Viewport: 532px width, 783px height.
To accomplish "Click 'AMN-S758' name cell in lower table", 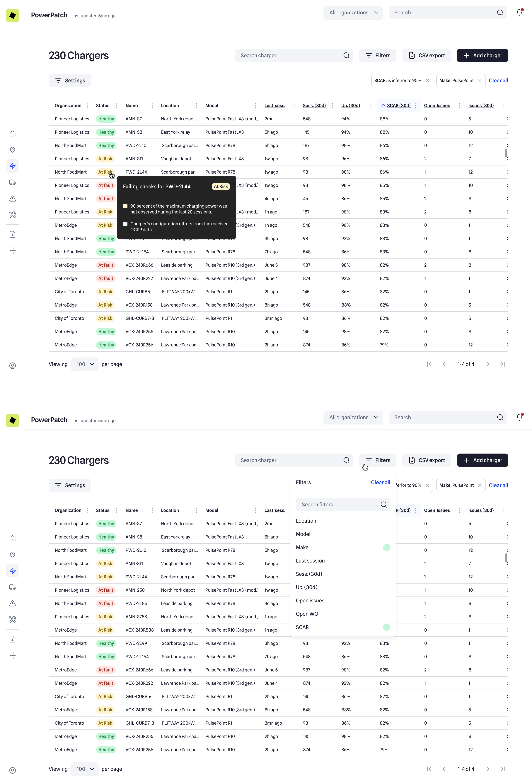I will click(136, 617).
